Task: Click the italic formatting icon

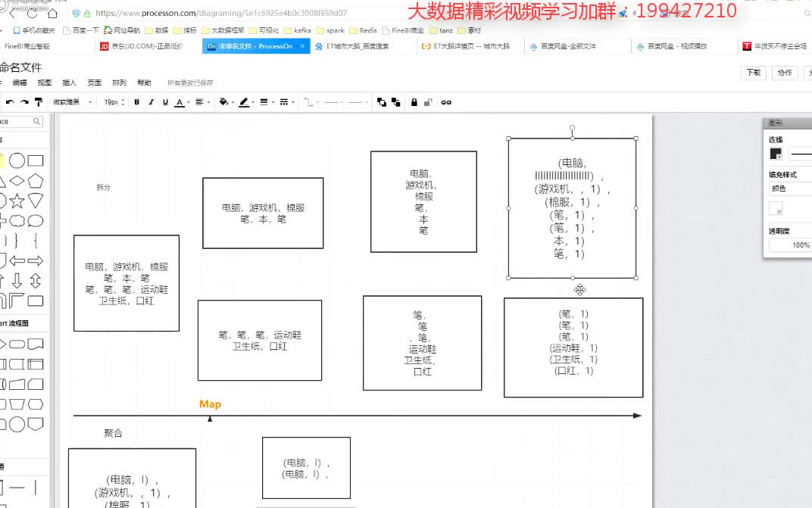Action: [151, 102]
